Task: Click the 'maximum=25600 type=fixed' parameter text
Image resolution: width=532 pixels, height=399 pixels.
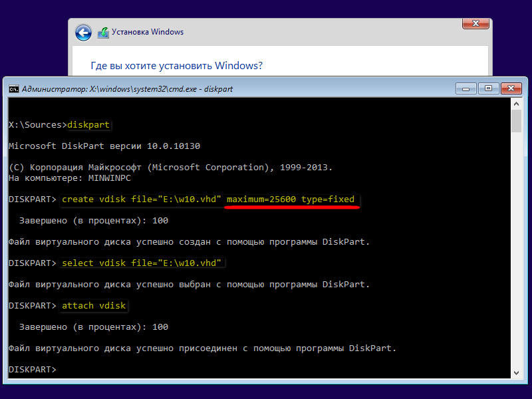Action: (x=291, y=199)
